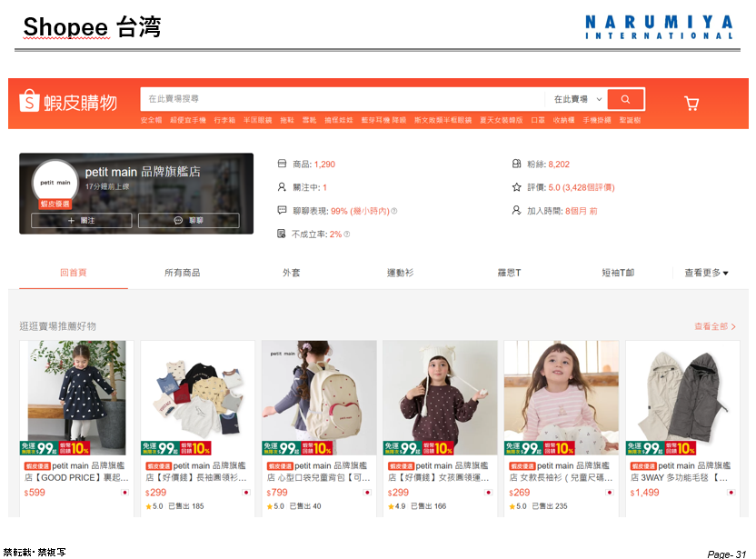Click the 5.0 (3,428個評價) rating
756x559 pixels.
click(582, 187)
